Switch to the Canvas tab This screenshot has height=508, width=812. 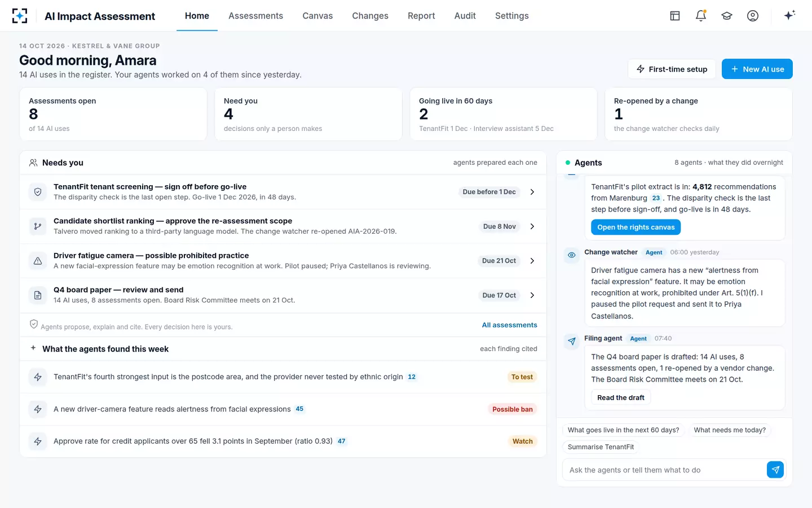coord(317,16)
